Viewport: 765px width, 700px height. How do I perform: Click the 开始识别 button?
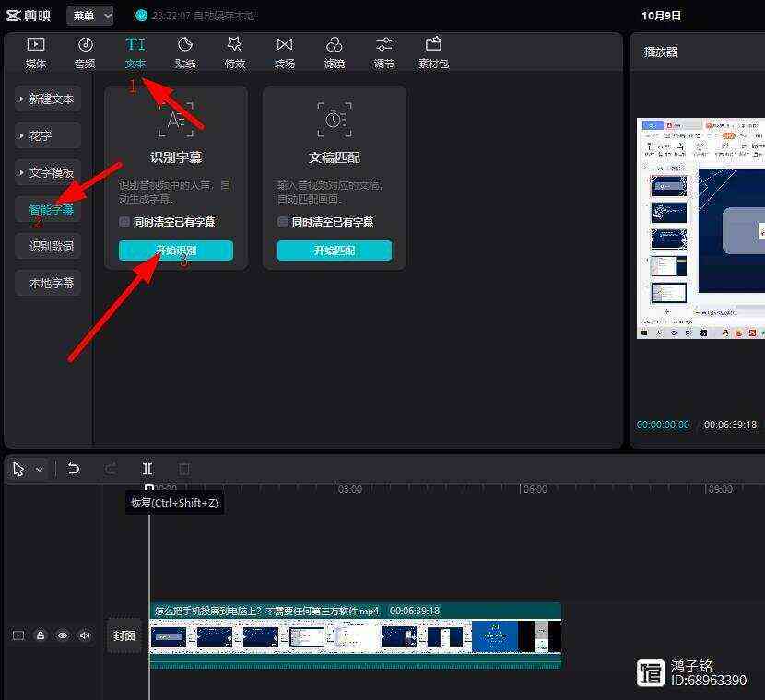[176, 251]
